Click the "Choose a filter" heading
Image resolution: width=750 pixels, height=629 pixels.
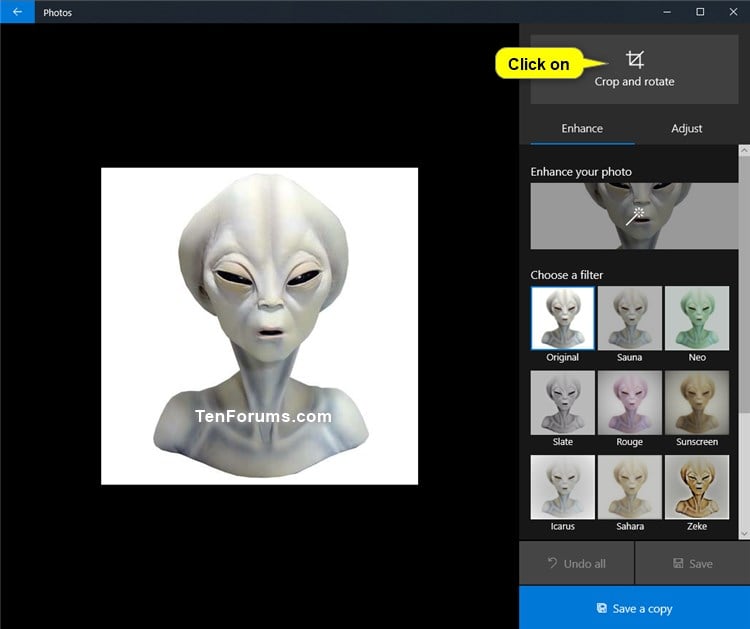tap(566, 275)
